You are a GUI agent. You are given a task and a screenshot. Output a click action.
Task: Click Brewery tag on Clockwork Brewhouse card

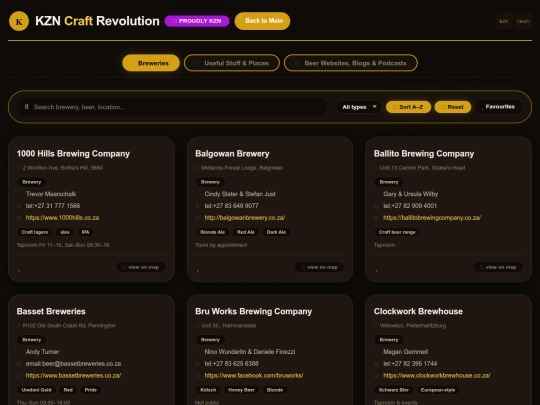pyautogui.click(x=388, y=340)
